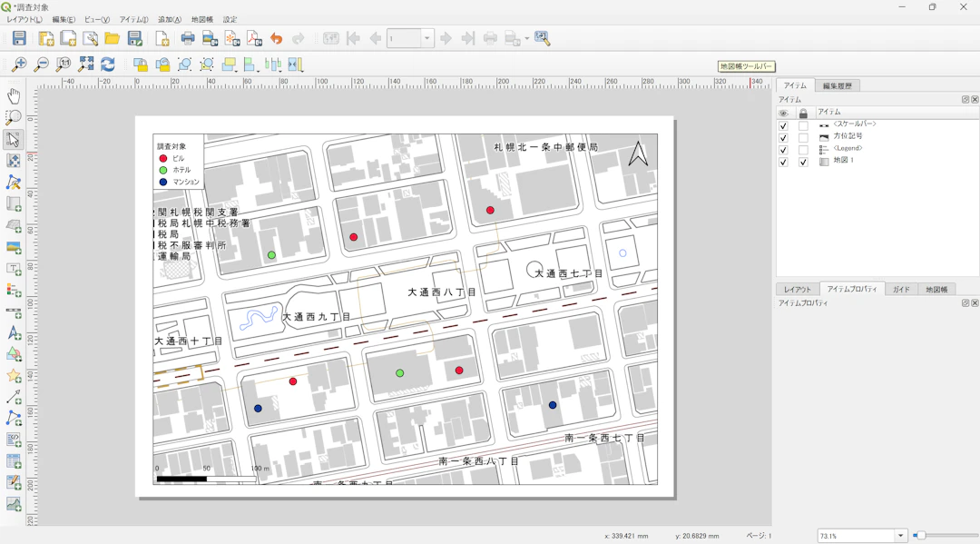Save the layout project

pos(19,38)
